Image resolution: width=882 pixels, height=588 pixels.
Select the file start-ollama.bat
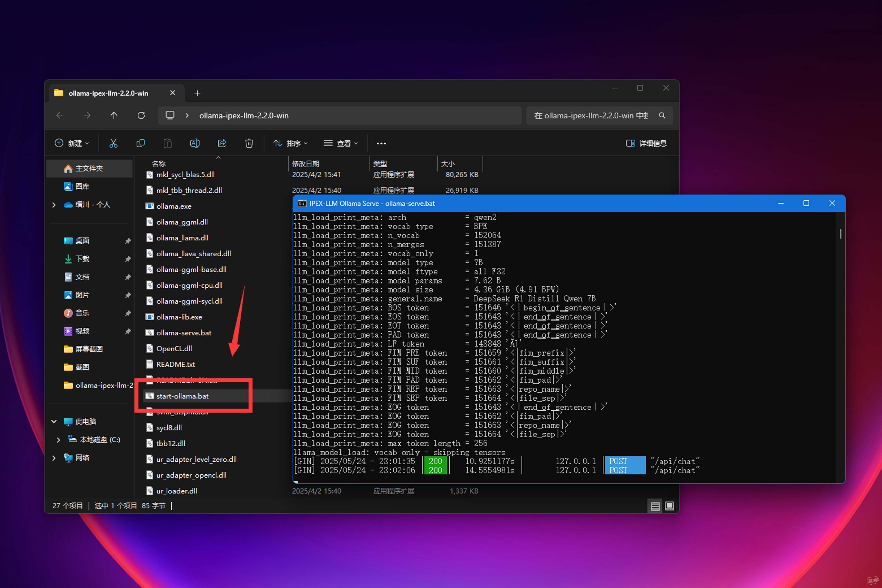[x=182, y=396]
